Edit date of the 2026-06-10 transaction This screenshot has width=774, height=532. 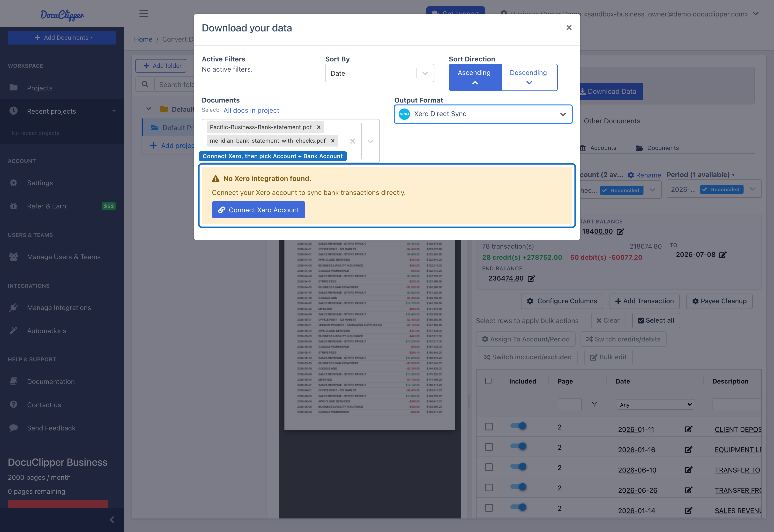click(688, 470)
